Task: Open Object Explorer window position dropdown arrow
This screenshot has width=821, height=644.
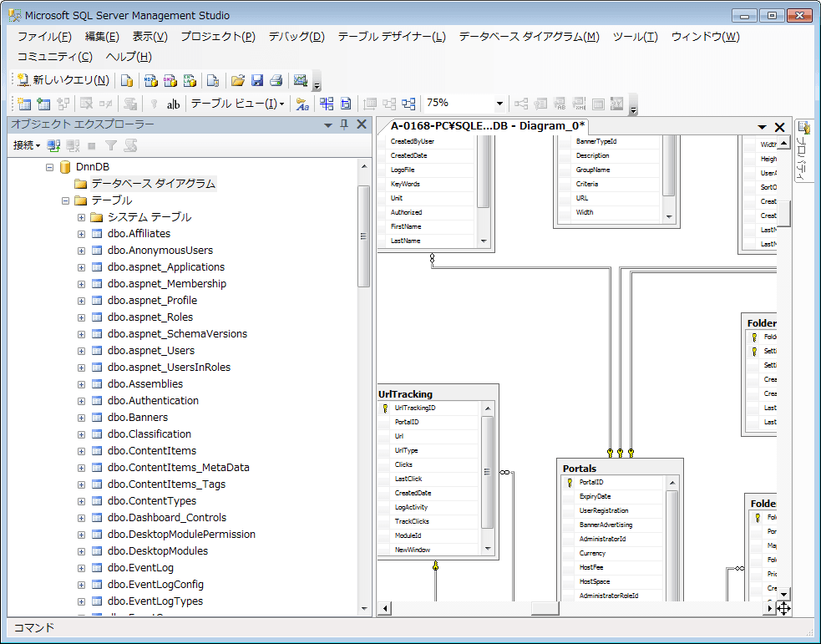Action: tap(328, 125)
